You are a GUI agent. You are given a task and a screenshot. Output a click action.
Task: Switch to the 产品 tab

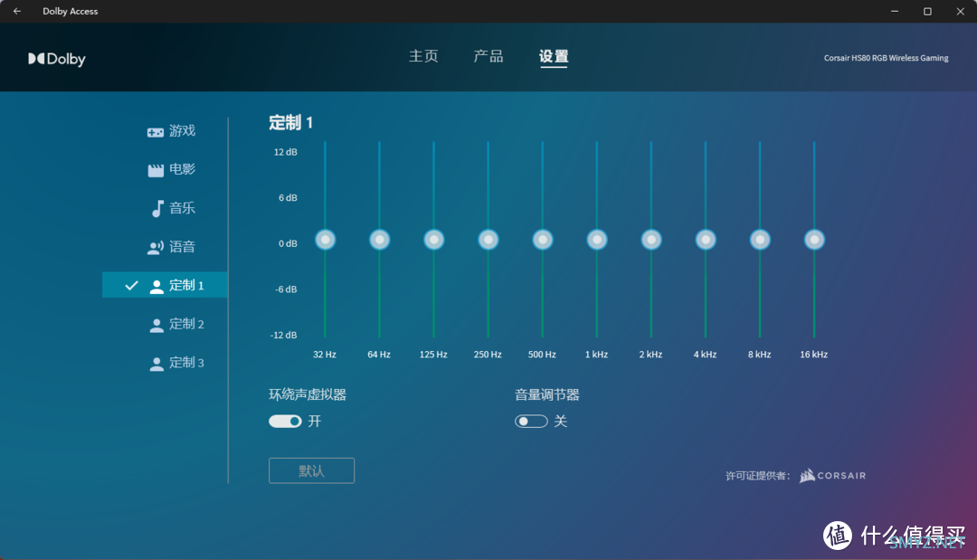(488, 56)
